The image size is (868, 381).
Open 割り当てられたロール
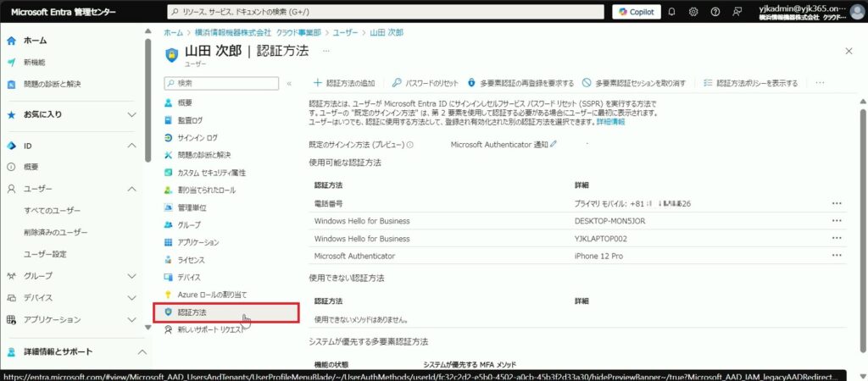click(206, 190)
